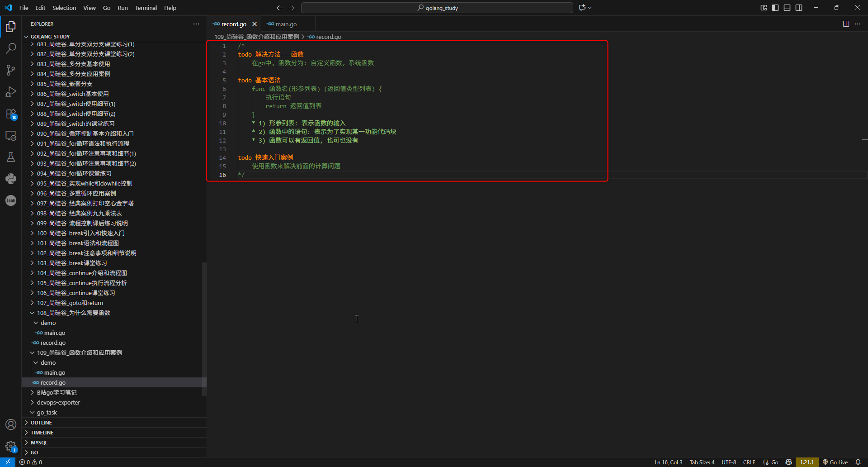Expand the MYSQL section
The image size is (868, 467).
(x=114, y=443)
